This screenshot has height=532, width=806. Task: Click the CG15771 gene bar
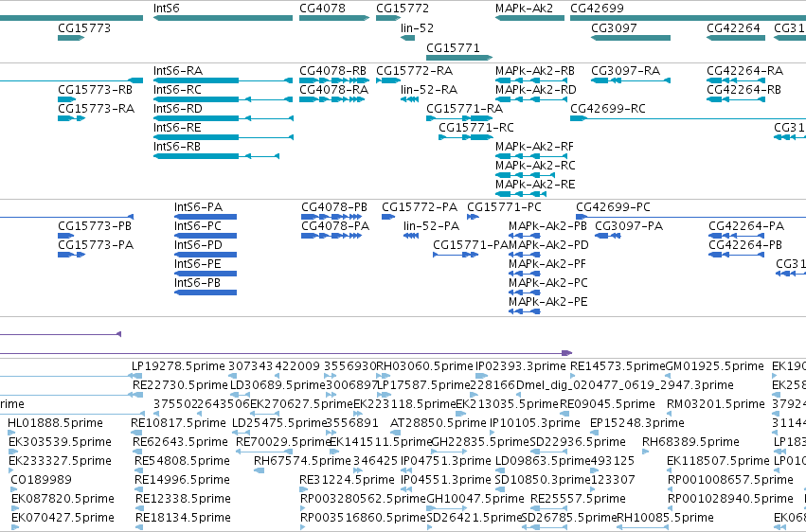459,58
